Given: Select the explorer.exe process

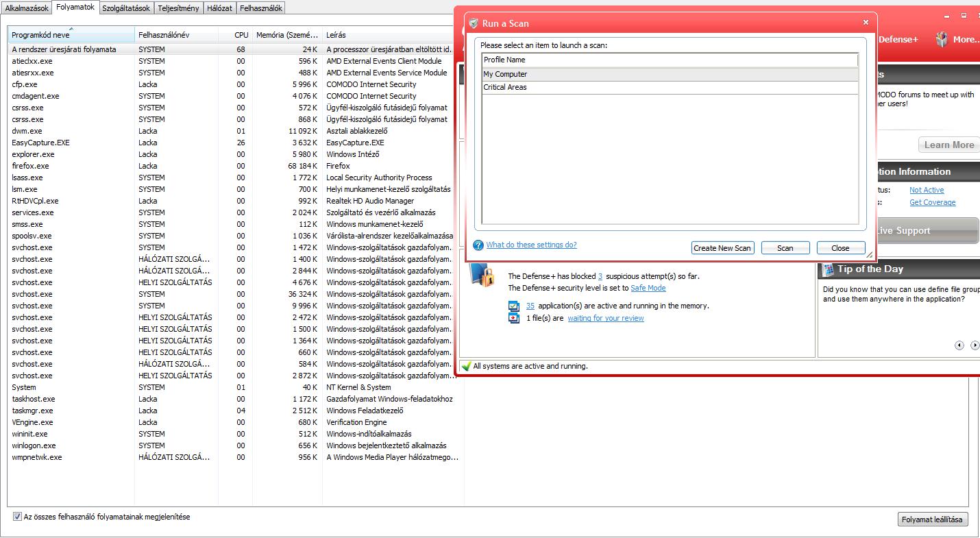Looking at the screenshot, I should [x=232, y=154].
